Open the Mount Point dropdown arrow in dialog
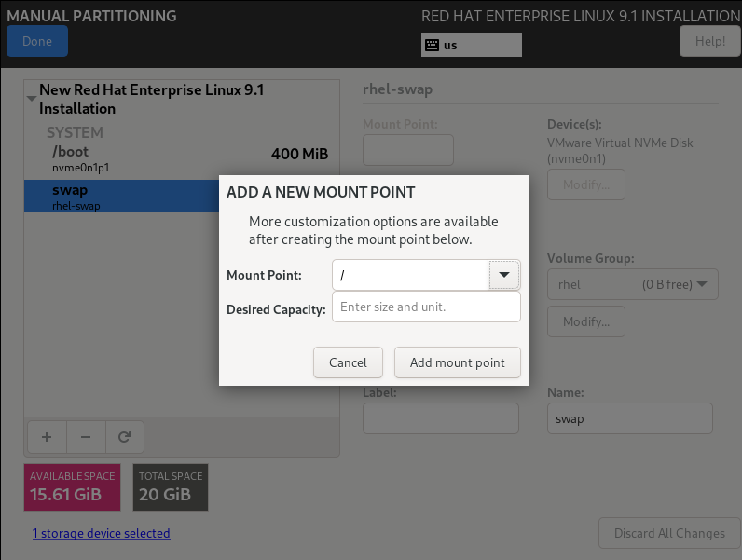Screen dimensions: 742x560 coord(504,275)
